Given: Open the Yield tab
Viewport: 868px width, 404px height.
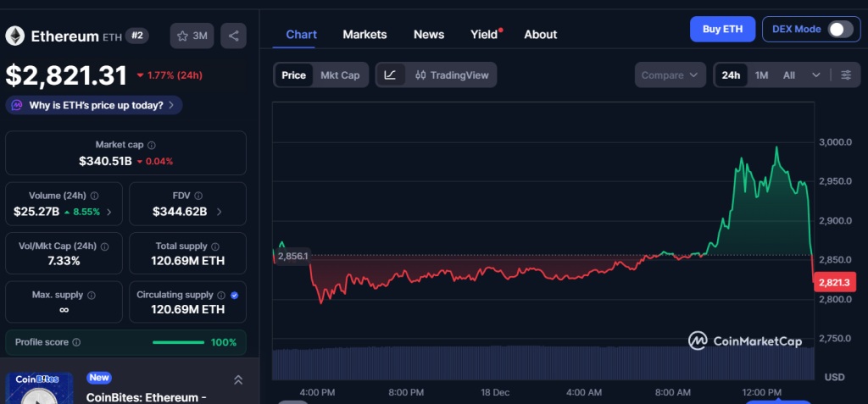Looking at the screenshot, I should click(x=484, y=35).
